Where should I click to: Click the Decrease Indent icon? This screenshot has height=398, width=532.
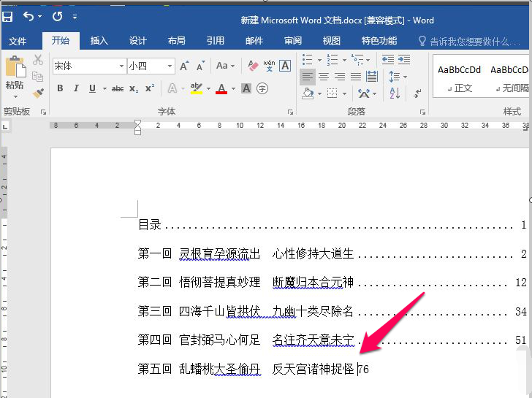pyautogui.click(x=387, y=60)
